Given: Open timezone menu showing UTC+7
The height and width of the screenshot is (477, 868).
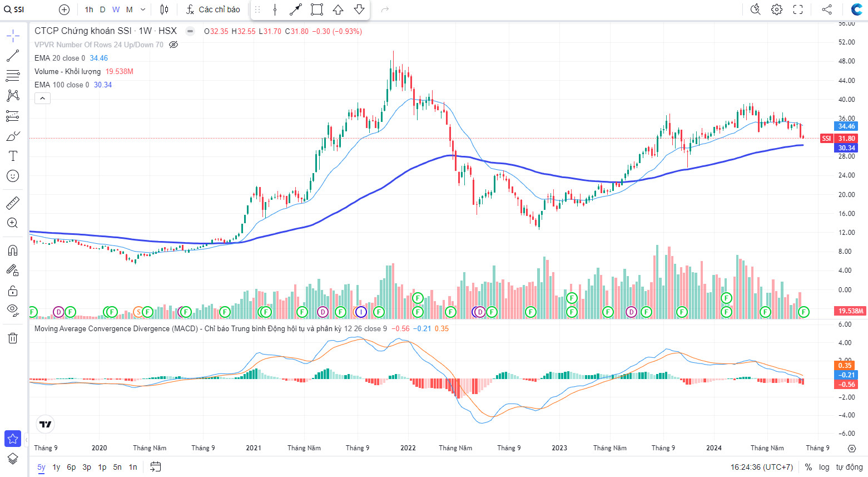Looking at the screenshot, I should pos(762,467).
